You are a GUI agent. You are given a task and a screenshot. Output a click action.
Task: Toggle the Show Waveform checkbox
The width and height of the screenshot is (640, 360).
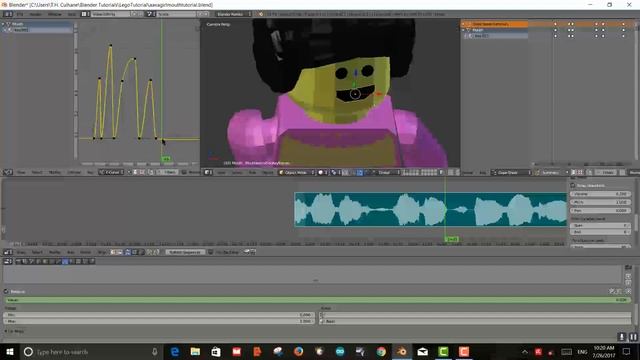(573, 185)
